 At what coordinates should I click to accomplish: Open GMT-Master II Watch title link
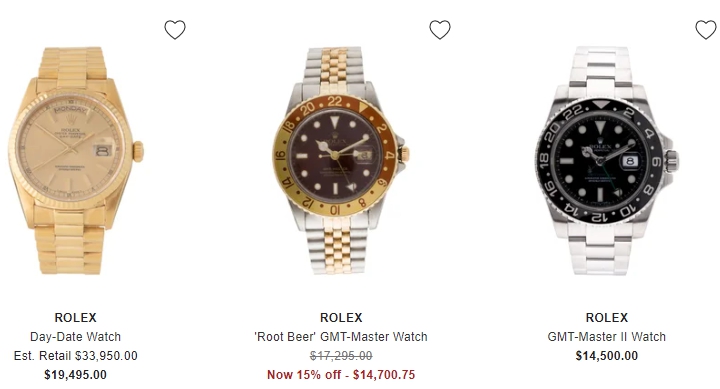tap(607, 337)
